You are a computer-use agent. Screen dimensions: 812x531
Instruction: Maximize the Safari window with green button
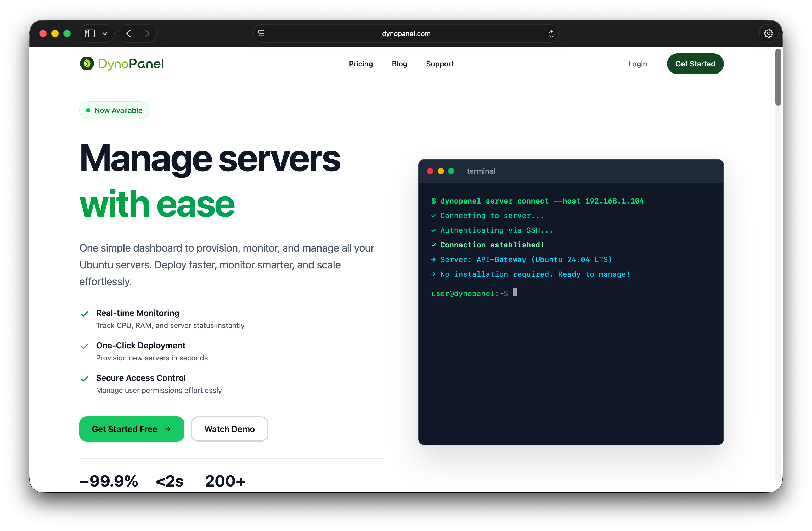tap(67, 33)
